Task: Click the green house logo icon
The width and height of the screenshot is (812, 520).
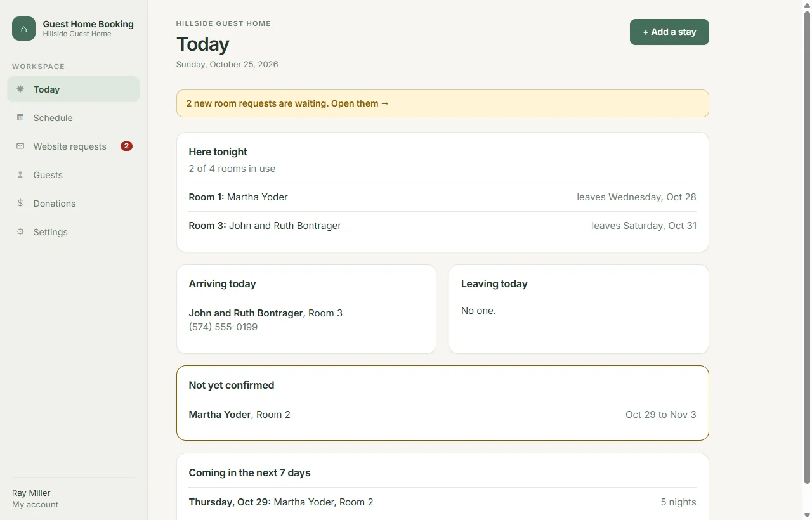Action: [23, 29]
